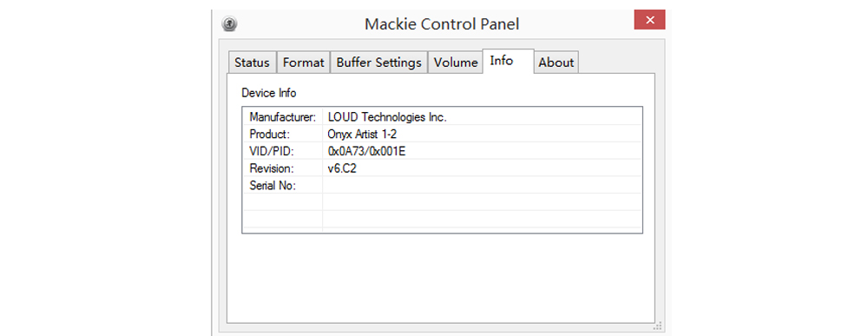Click the v6.C2 revision value

[342, 168]
